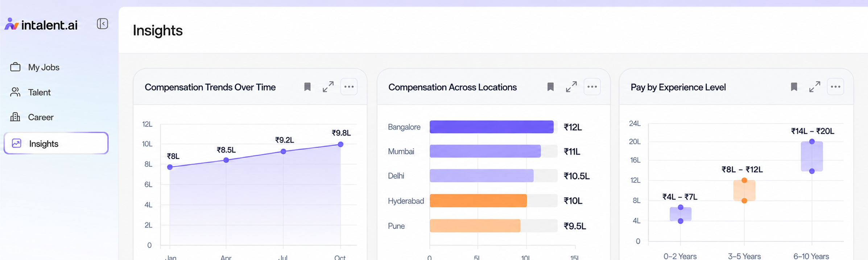Bookmark Compensation Across Locations card

[x=550, y=87]
